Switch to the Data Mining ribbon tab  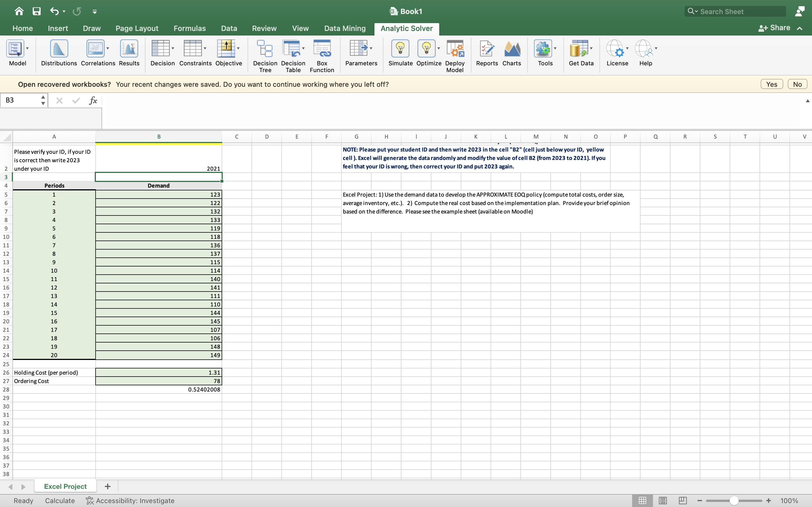click(345, 28)
